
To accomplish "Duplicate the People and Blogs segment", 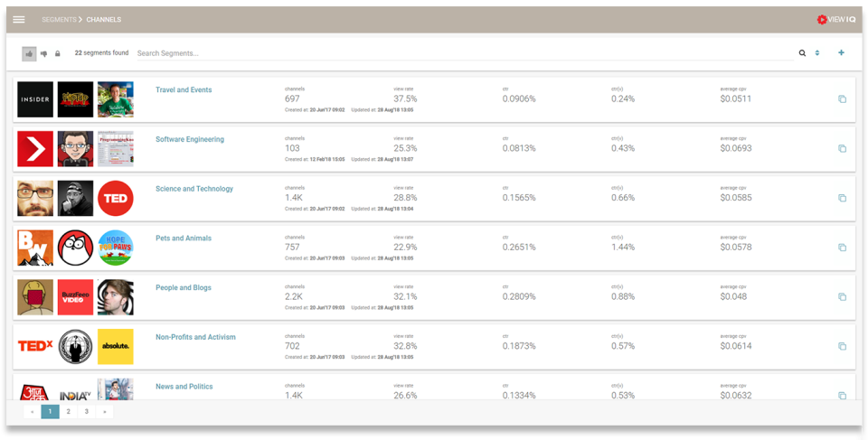I will [842, 297].
